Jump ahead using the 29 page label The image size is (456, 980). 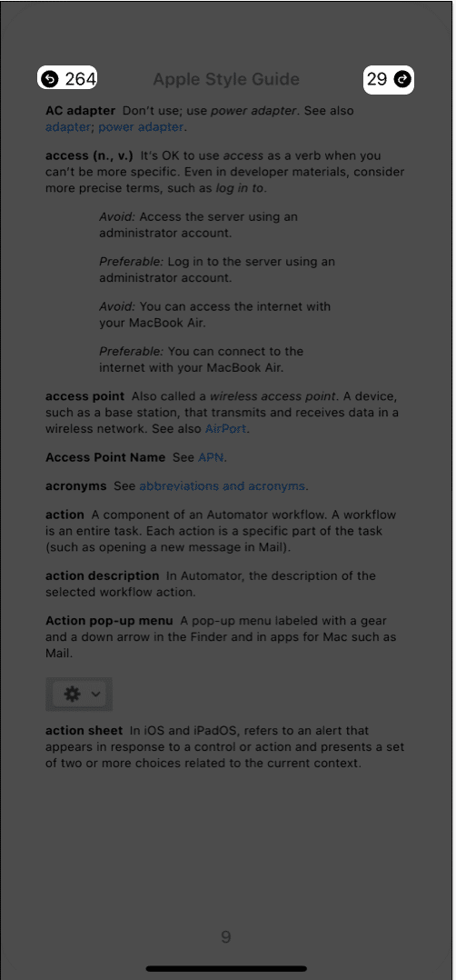tap(377, 79)
